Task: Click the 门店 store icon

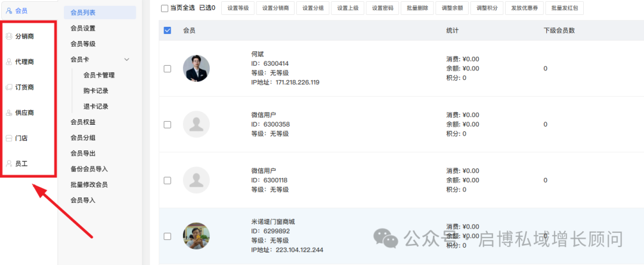Action: (9, 138)
